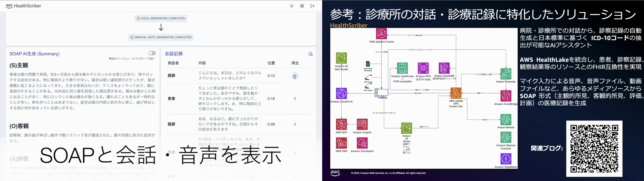Click the aws HealthScriber logo
Viewport: 644px width, 181px height.
(x=24, y=6)
